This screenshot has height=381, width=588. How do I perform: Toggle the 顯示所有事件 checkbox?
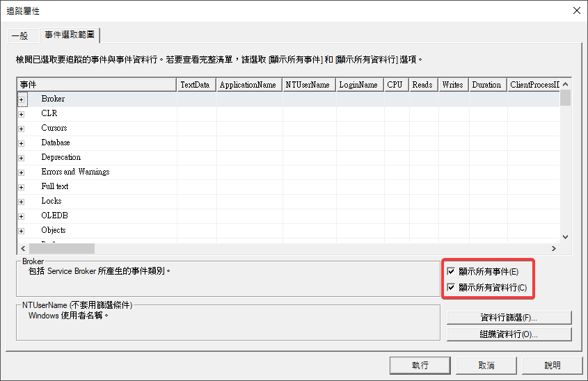click(x=452, y=271)
